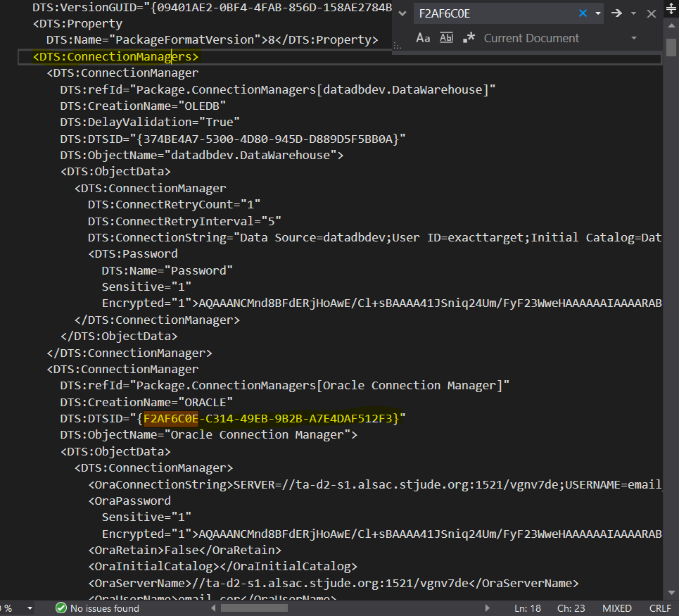Open find next options dropdown
This screenshot has height=616, width=679.
pos(633,13)
